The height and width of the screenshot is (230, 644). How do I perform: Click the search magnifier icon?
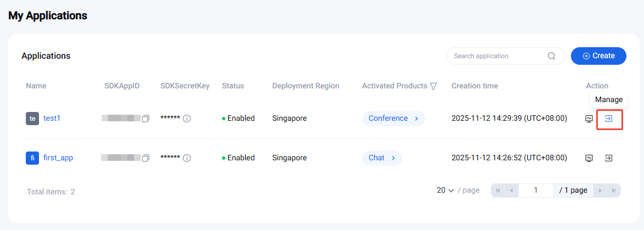pos(551,56)
